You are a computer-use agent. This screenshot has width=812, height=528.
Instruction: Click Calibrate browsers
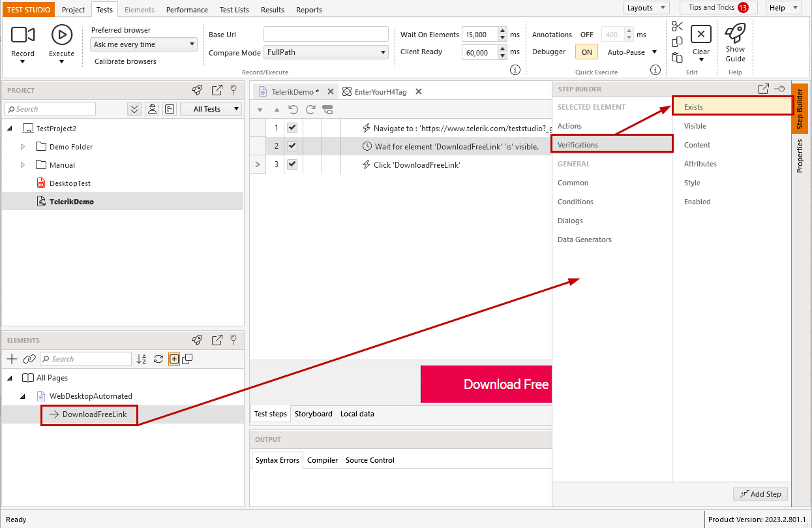pyautogui.click(x=125, y=61)
